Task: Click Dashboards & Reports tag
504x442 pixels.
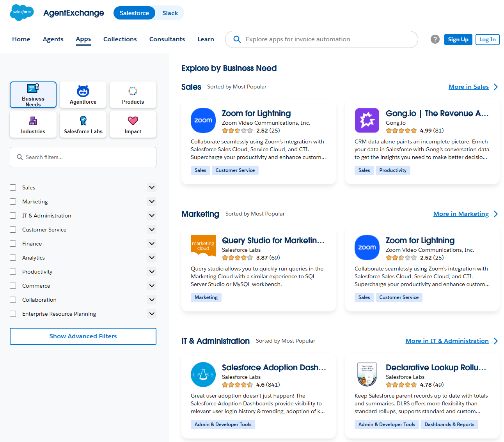Action: [449, 424]
